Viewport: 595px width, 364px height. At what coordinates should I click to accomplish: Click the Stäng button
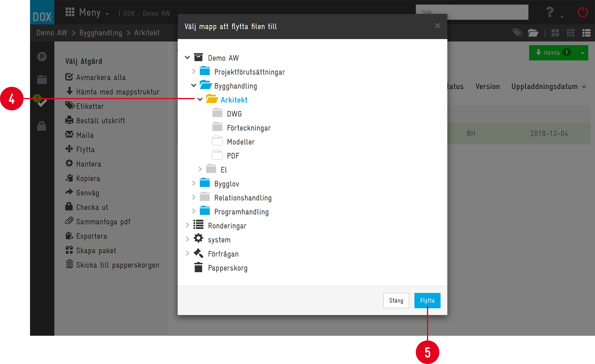pos(396,300)
